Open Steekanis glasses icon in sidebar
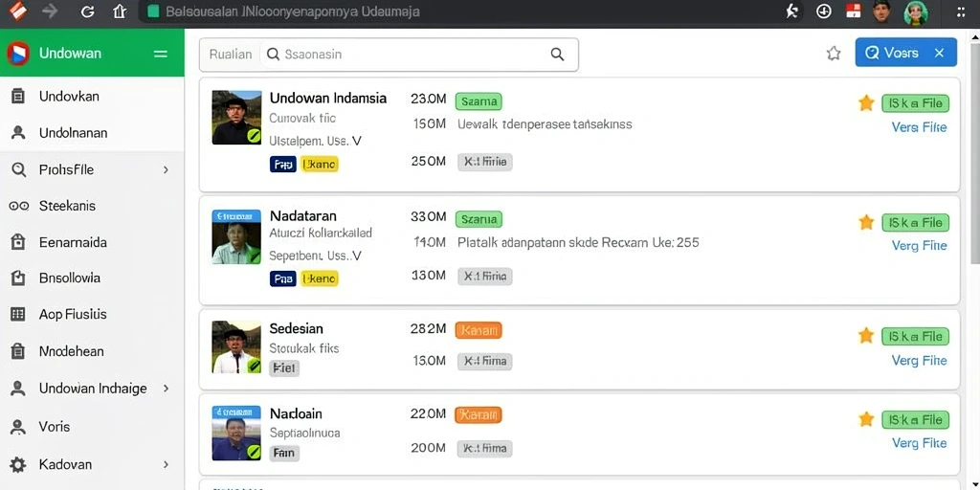This screenshot has height=490, width=980. tap(19, 206)
